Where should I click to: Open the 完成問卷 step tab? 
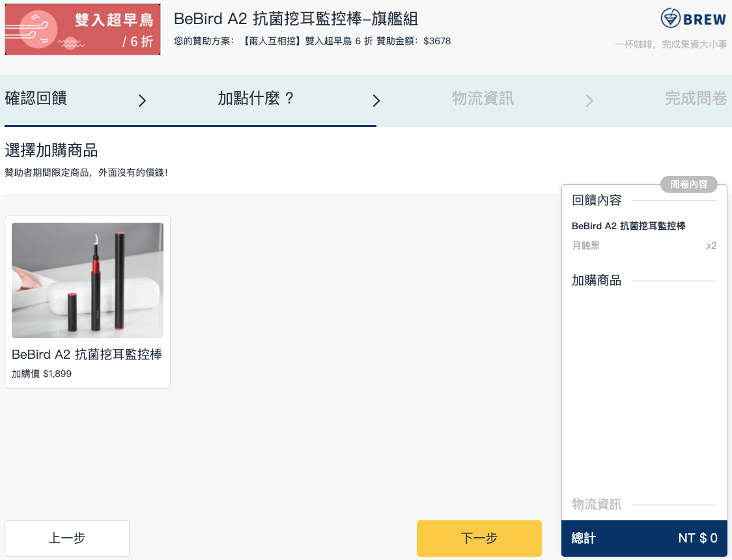click(696, 98)
